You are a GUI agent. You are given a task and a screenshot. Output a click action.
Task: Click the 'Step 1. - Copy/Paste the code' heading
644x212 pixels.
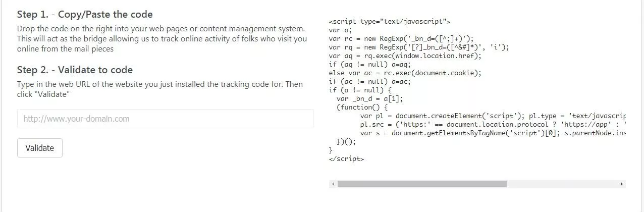[x=85, y=14]
